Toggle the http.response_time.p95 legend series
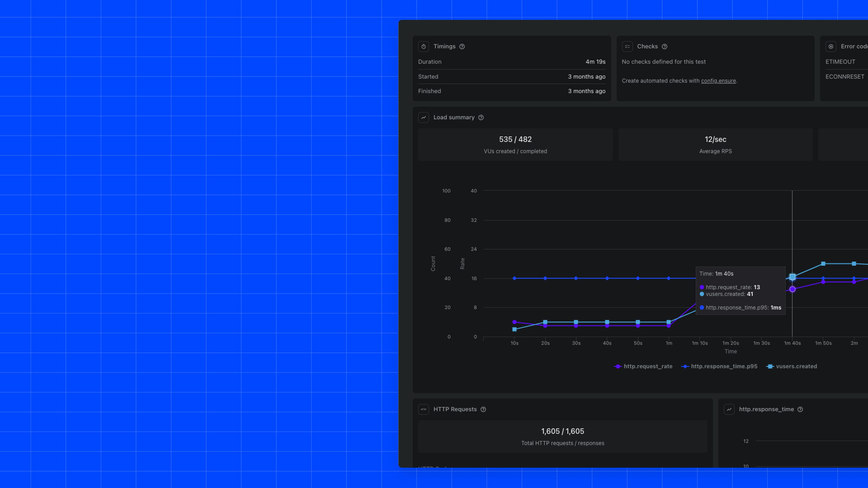This screenshot has height=488, width=868. [x=719, y=366]
